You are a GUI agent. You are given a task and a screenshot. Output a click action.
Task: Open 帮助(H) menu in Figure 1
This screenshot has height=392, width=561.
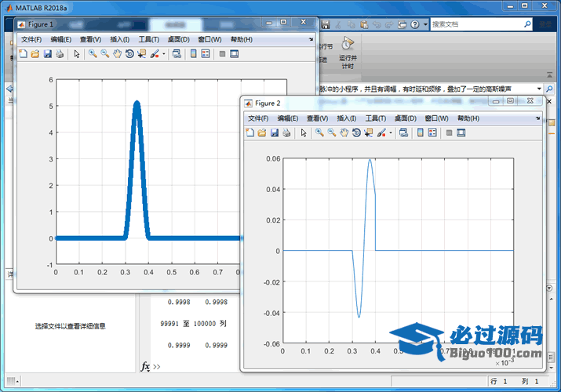pyautogui.click(x=242, y=40)
